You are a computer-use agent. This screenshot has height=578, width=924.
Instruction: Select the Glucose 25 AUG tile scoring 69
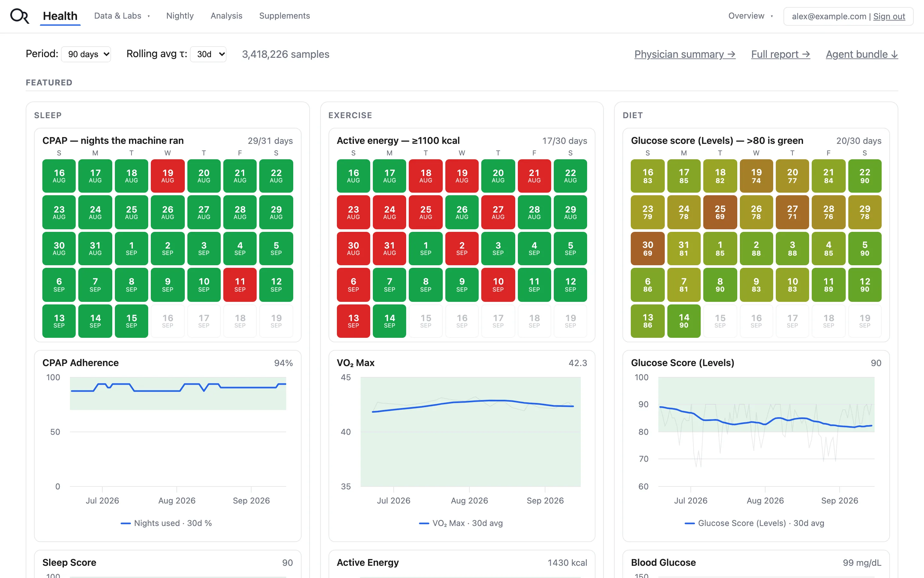click(x=720, y=212)
